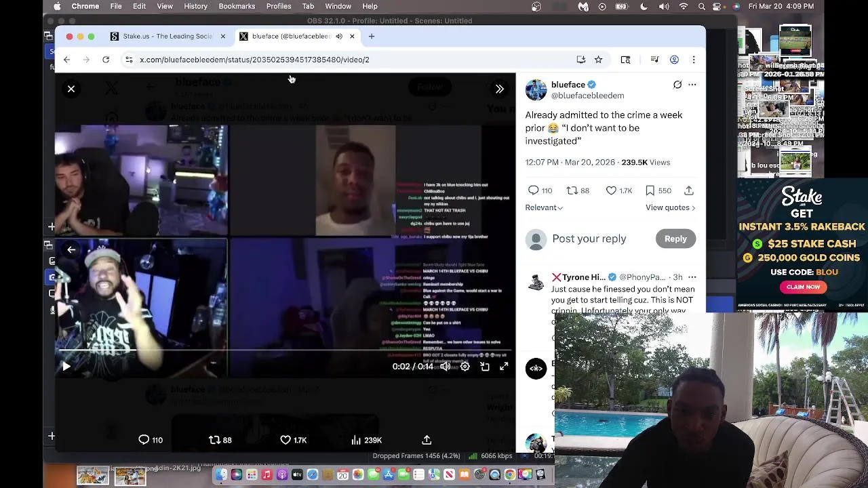868x488 pixels.
Task: Open View quotes link
Action: 671,207
